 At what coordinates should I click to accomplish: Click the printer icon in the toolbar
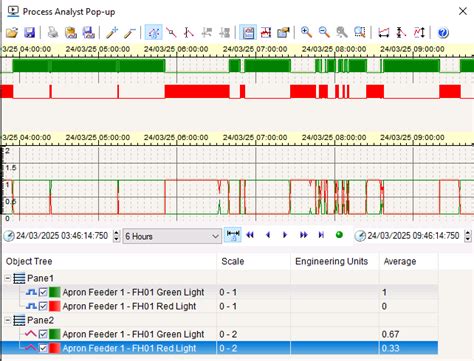click(53, 33)
